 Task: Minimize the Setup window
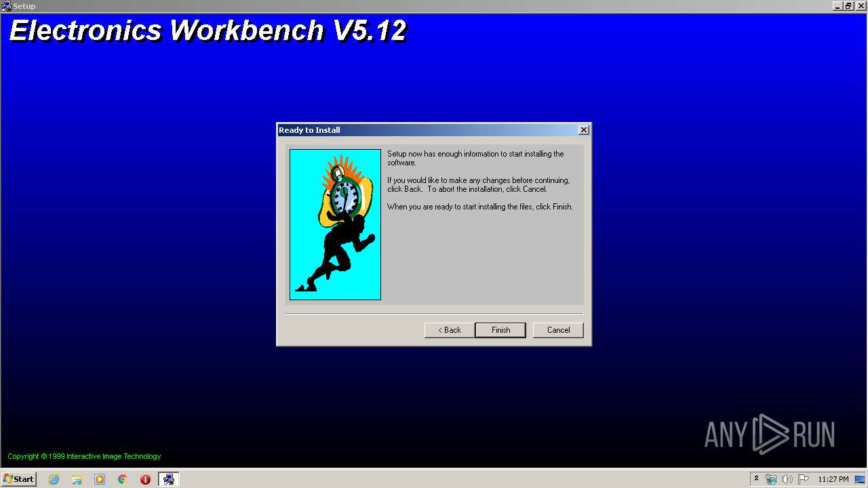(x=838, y=6)
